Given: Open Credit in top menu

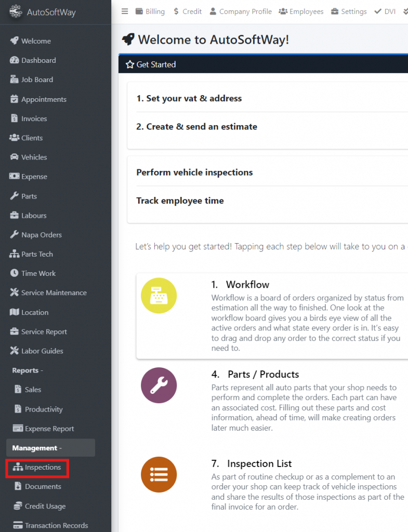Looking at the screenshot, I should [188, 11].
